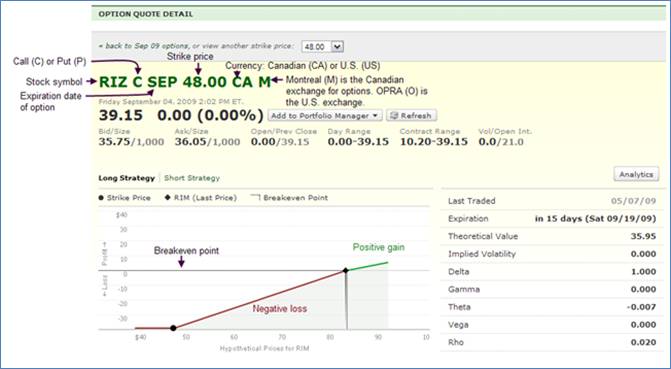Click the change value 0.00 (0.00%)
The width and height of the screenshot is (671, 369).
(x=210, y=115)
